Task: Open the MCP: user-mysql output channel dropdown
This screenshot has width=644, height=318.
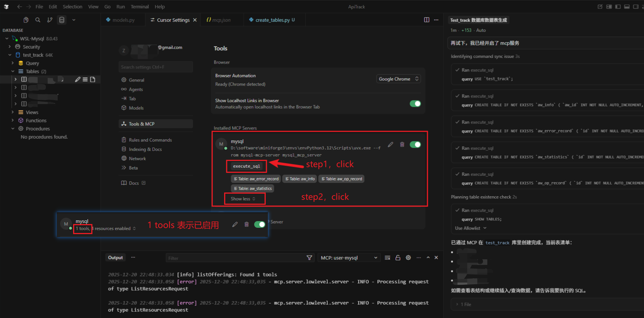Action: (x=349, y=258)
